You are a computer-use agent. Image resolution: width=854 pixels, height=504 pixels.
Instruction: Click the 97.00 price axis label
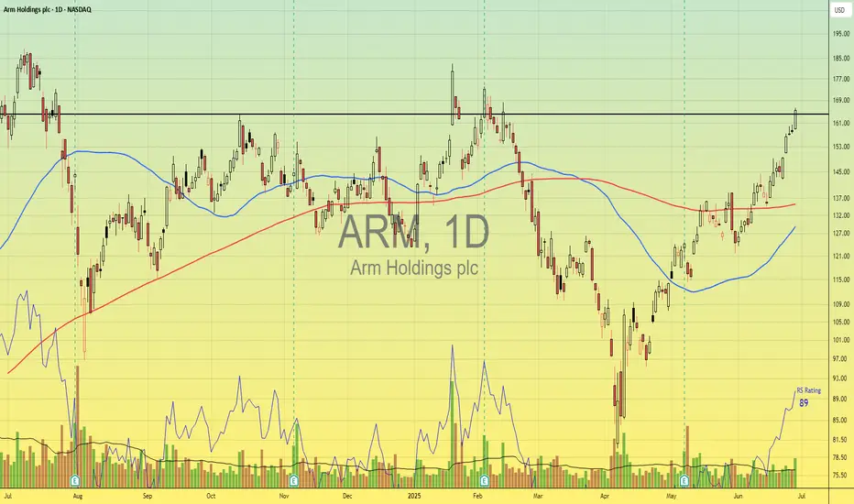pyautogui.click(x=841, y=359)
